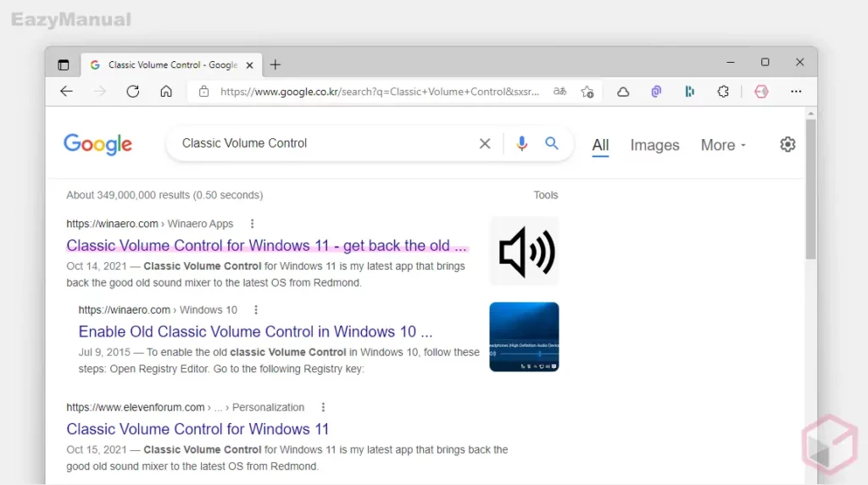Go to browser home page icon

166,92
